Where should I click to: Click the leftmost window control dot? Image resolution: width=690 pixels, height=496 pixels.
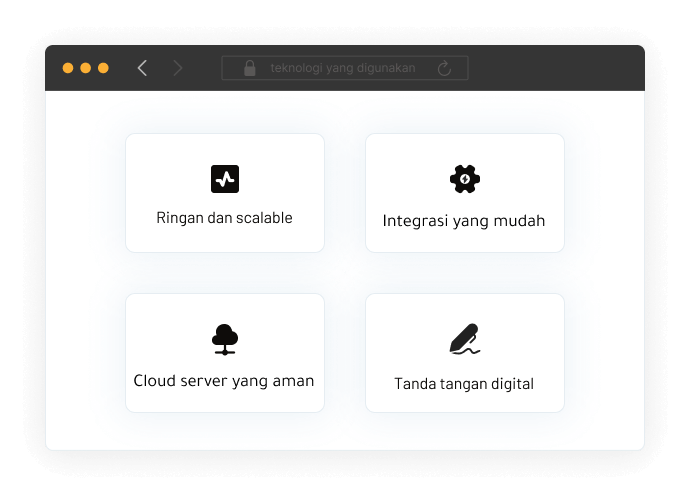[x=68, y=68]
